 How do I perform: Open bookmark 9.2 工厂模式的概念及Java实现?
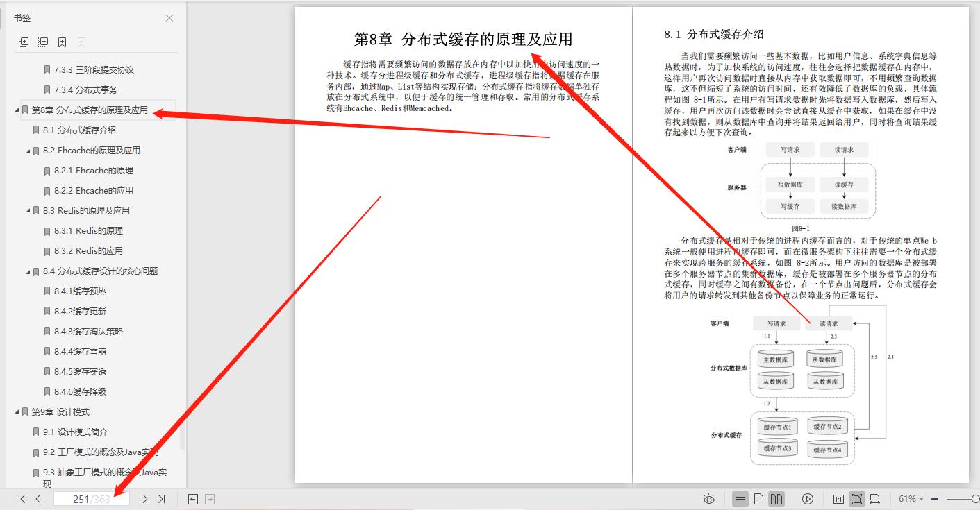(101, 452)
